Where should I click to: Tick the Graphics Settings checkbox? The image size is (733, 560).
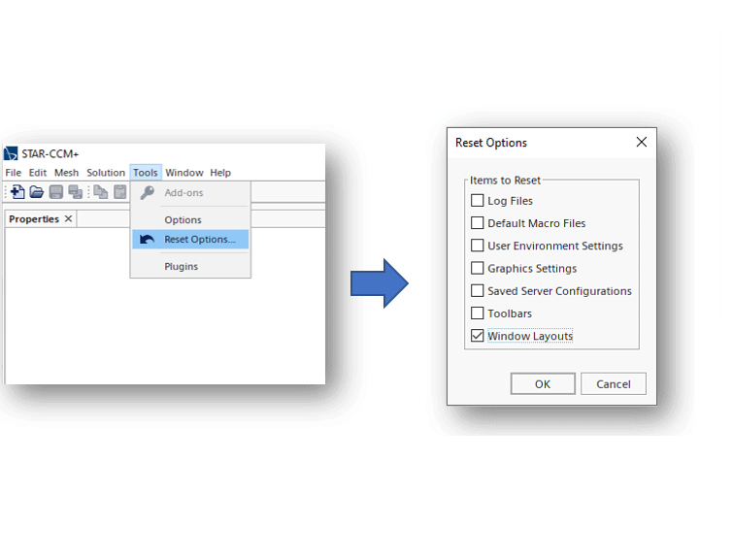(x=477, y=268)
